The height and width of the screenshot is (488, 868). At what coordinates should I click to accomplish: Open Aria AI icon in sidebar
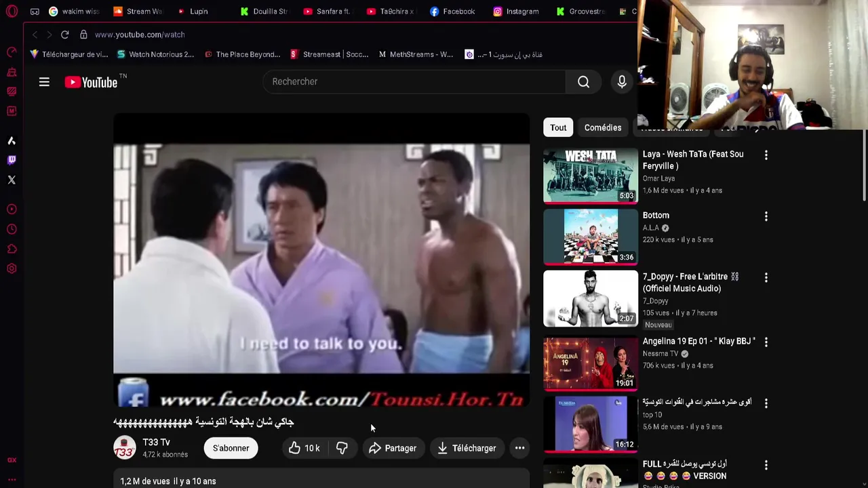(x=12, y=140)
